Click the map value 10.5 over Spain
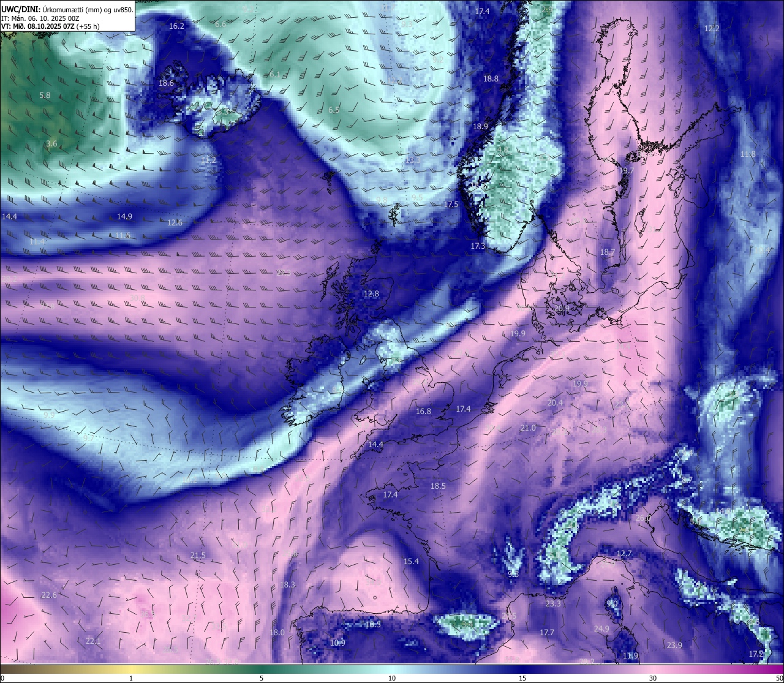This screenshot has height=683, width=784. point(373,624)
